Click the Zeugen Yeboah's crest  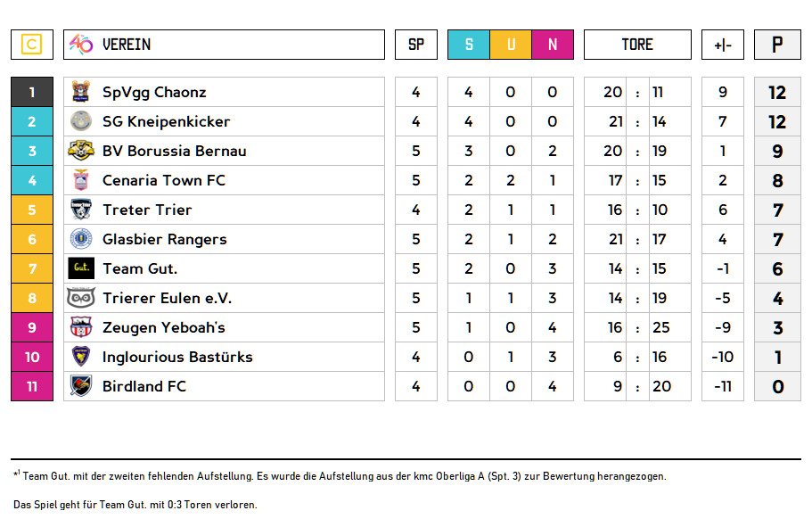click(81, 327)
